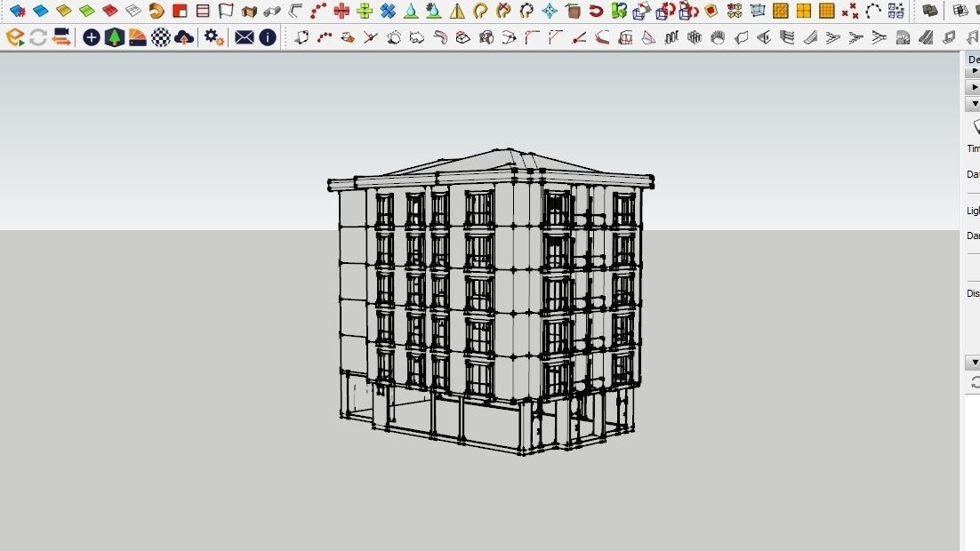
Task: Click the wooden box frame icon
Action: click(249, 11)
